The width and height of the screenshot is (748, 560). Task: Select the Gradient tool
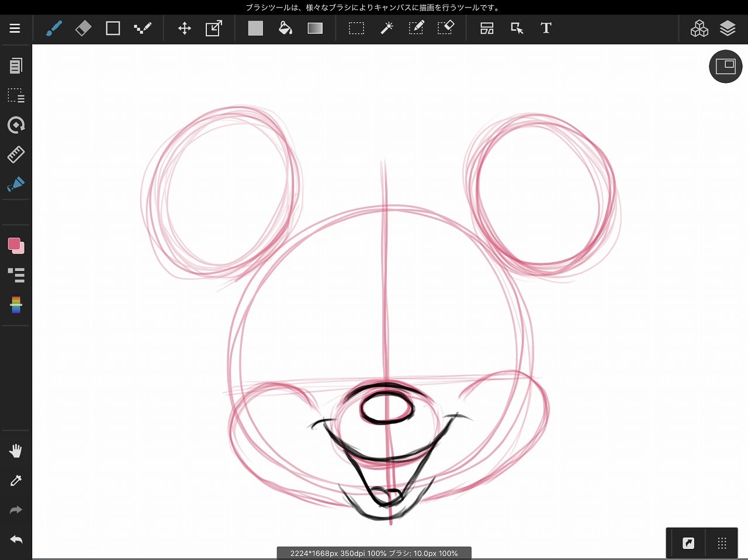(x=315, y=28)
